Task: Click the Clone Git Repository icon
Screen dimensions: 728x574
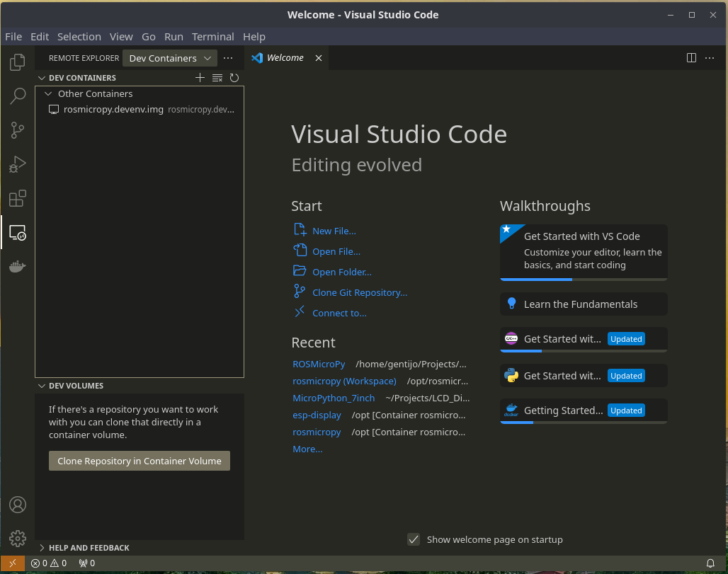Action: [300, 292]
